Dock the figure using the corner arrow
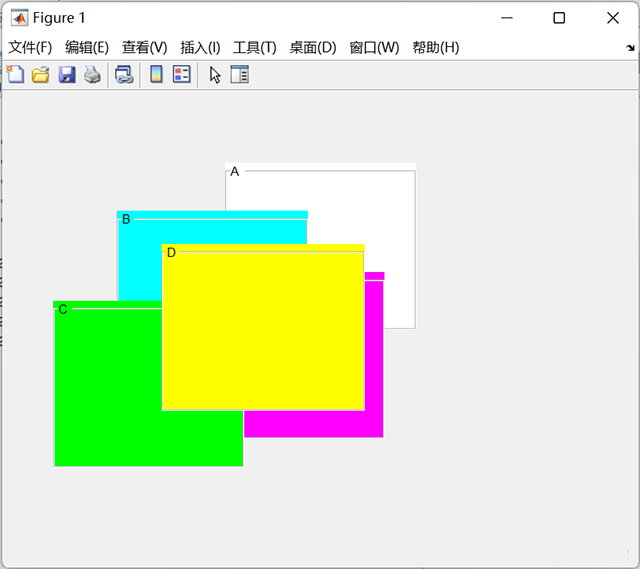The height and width of the screenshot is (569, 640). 631,48
